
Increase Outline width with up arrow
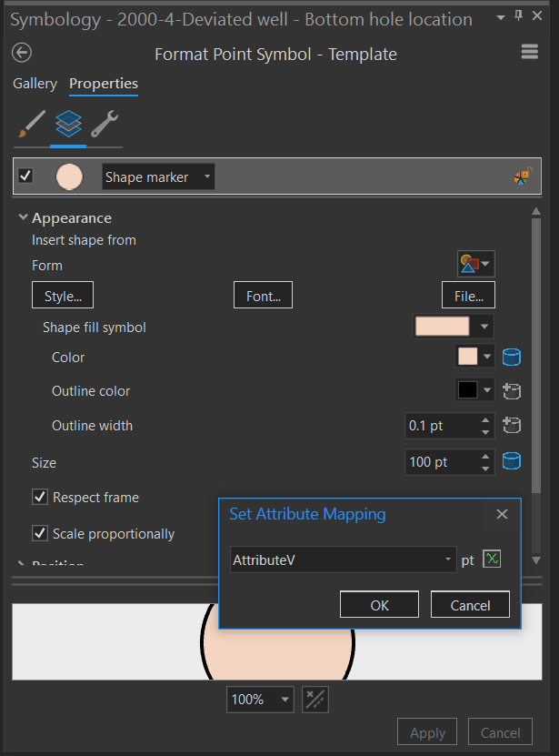[485, 420]
